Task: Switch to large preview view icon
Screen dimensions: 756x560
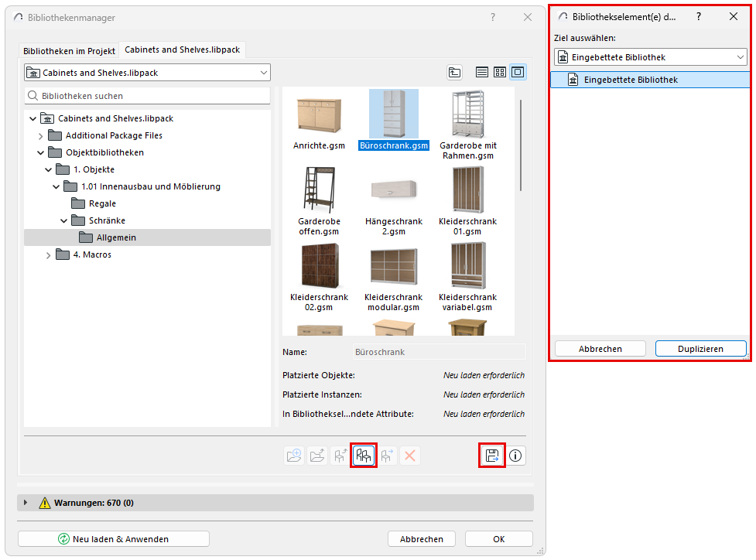Action: pos(518,72)
